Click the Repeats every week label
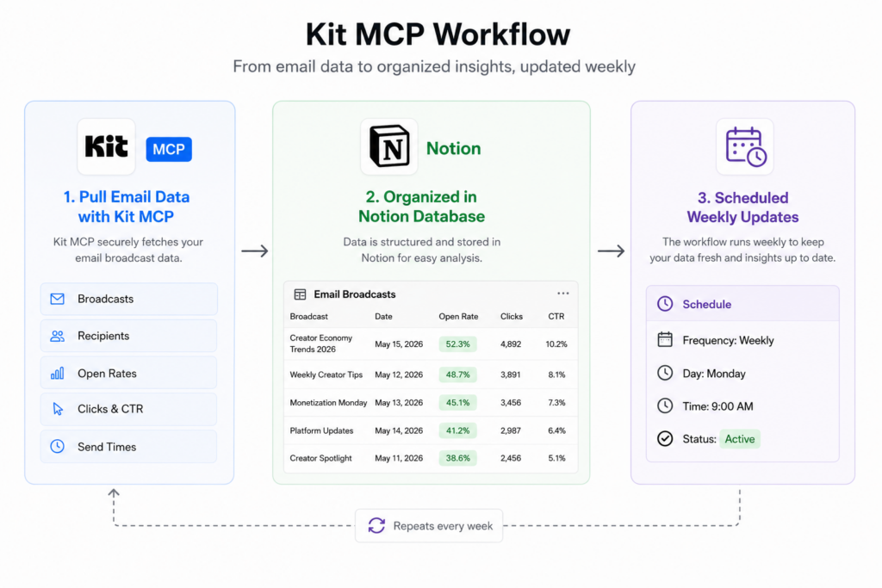This screenshot has width=882, height=588. [x=443, y=526]
